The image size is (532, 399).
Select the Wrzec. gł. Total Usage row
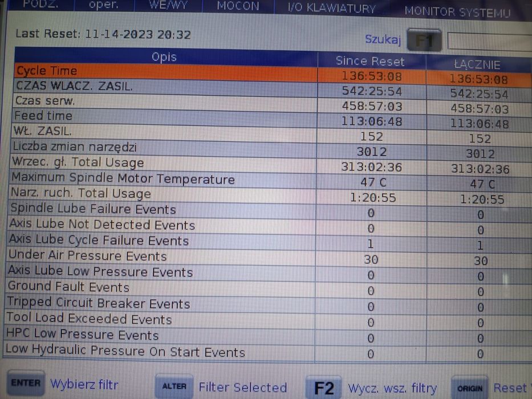[271, 165]
